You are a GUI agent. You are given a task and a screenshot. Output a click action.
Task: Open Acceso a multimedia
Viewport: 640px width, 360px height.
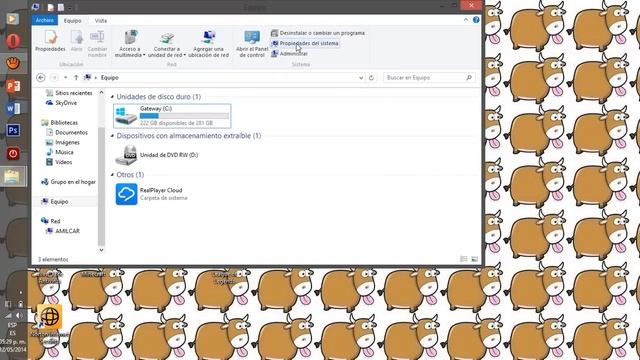[130, 43]
